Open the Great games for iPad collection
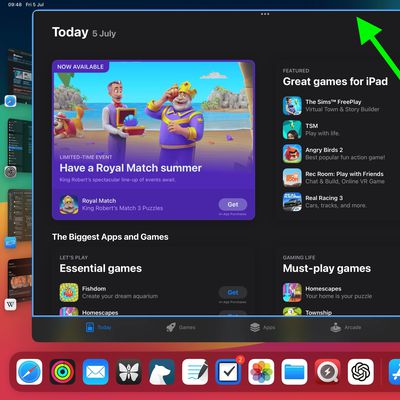 pyautogui.click(x=335, y=81)
